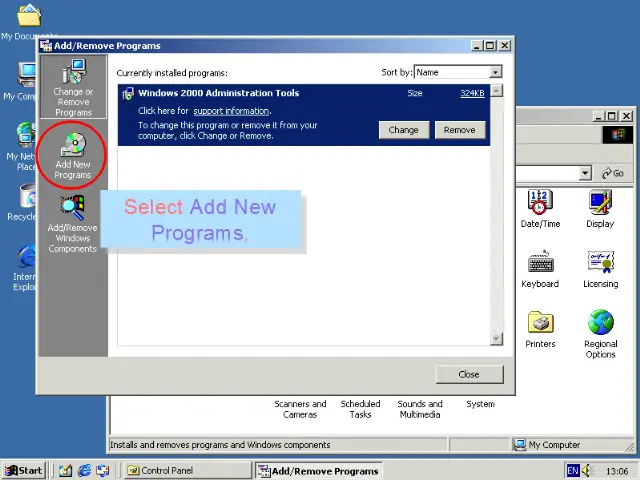Click Show Desktop quick launch icon
The image size is (640, 480).
pyautogui.click(x=65, y=471)
